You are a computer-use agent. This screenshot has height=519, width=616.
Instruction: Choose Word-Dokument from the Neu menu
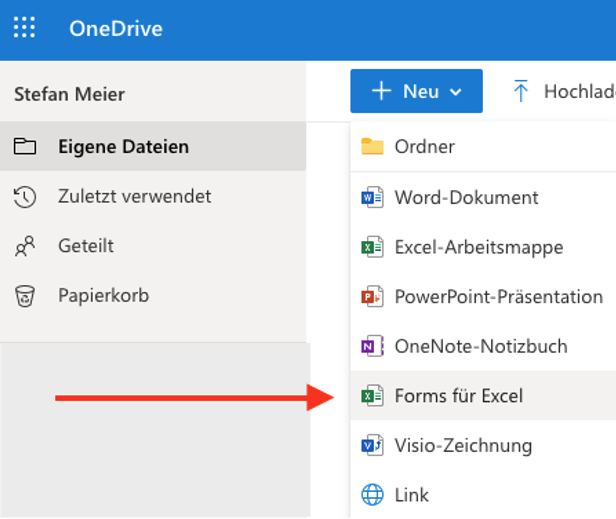click(x=466, y=197)
